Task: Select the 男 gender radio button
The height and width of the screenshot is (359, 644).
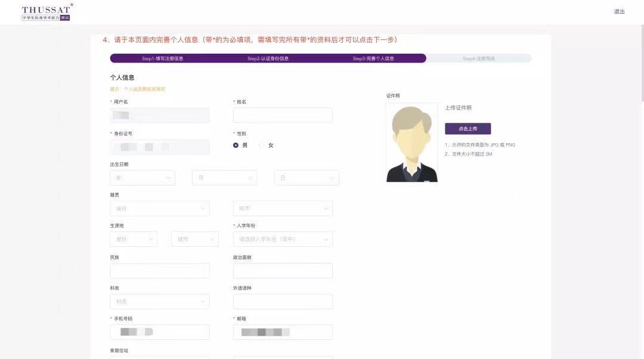Action: (236, 146)
